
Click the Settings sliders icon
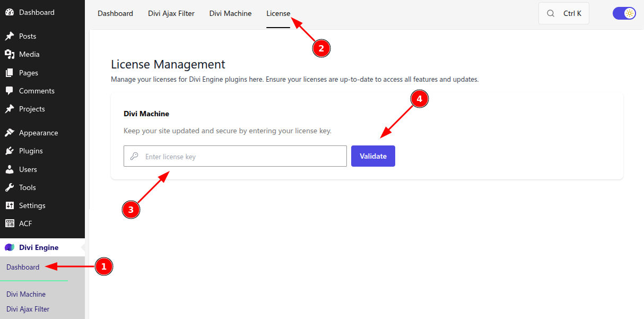tap(10, 205)
